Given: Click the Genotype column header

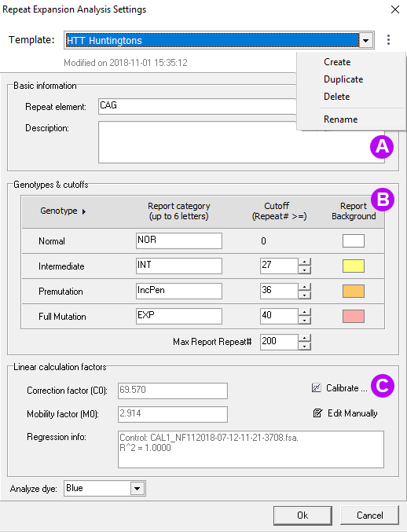Looking at the screenshot, I should [59, 211].
